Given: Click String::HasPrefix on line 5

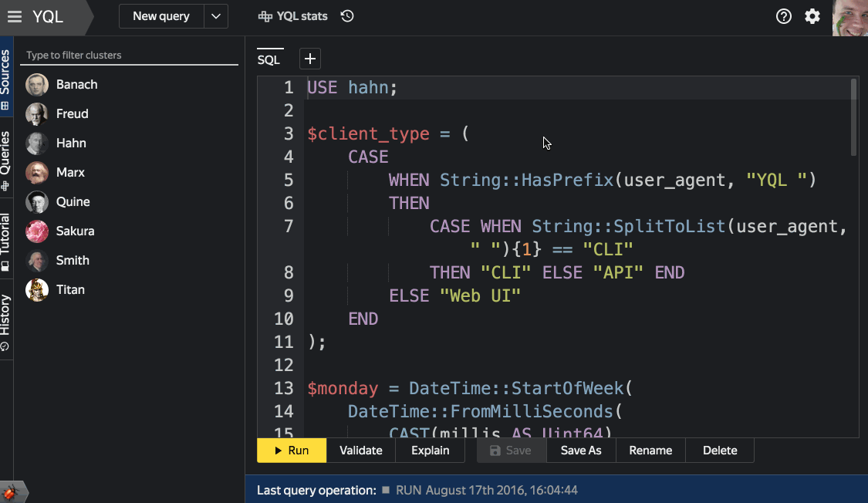Looking at the screenshot, I should [526, 180].
